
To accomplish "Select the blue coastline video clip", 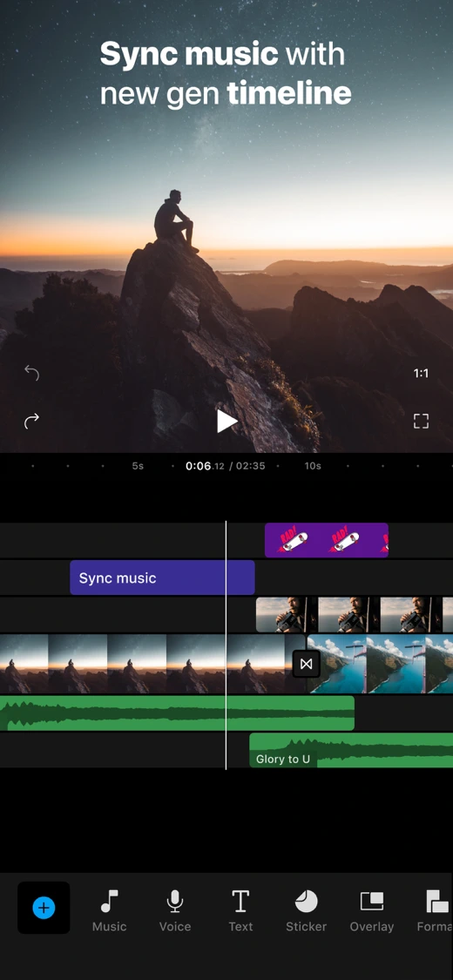I will point(380,664).
